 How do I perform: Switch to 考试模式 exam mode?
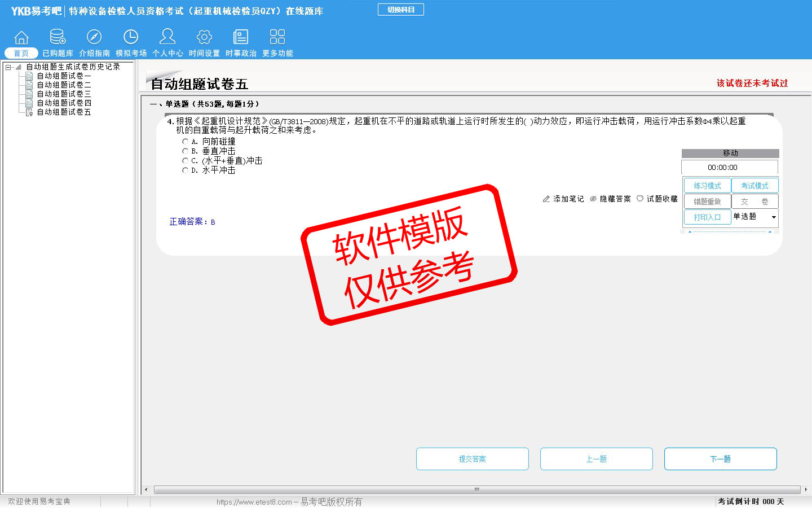point(754,186)
